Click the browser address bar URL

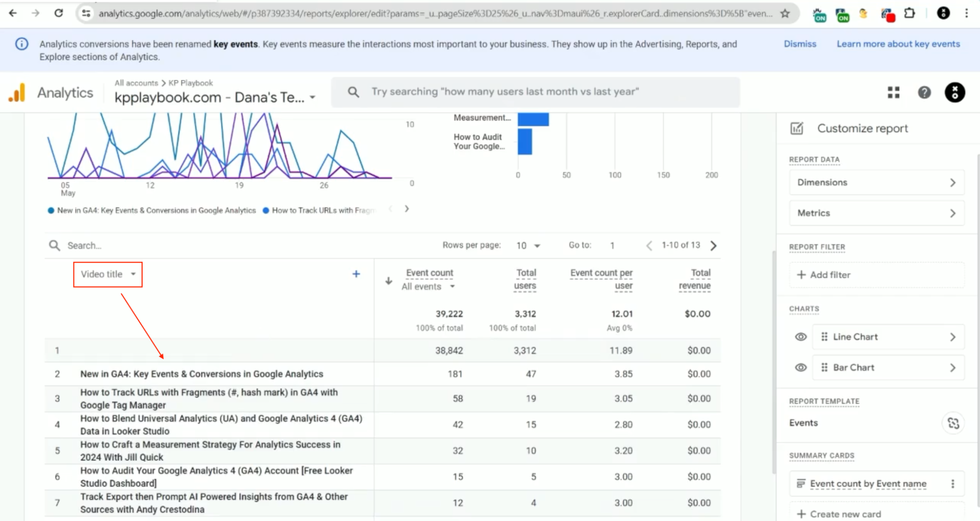pyautogui.click(x=435, y=13)
